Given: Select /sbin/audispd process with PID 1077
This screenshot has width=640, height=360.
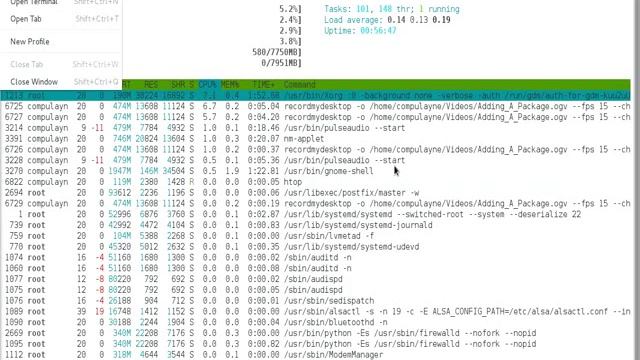Looking at the screenshot, I should [x=316, y=279].
